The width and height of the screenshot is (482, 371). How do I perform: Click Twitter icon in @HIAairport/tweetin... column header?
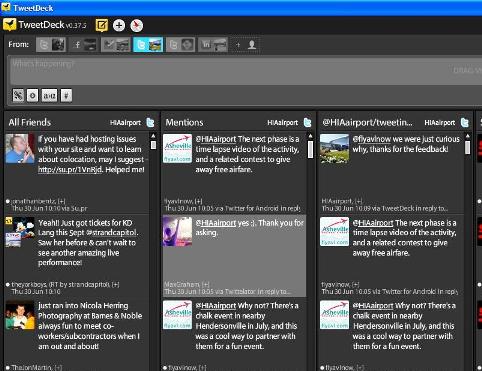pos(465,123)
